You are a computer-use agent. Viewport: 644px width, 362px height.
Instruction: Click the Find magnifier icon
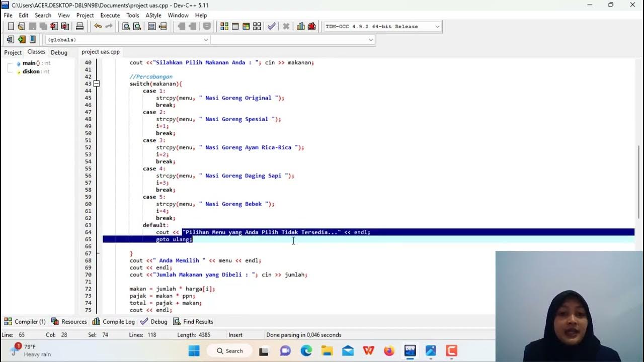coord(126,26)
